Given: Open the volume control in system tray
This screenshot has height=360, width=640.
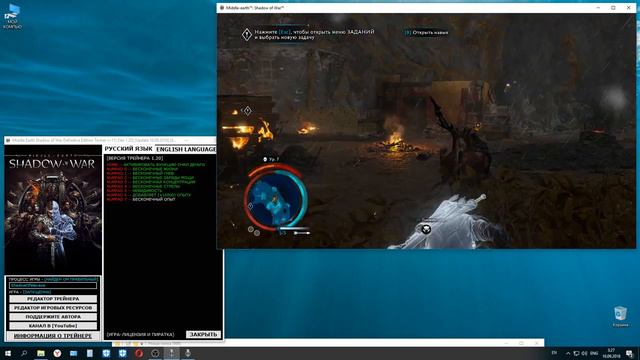Looking at the screenshot, I should click(584, 353).
